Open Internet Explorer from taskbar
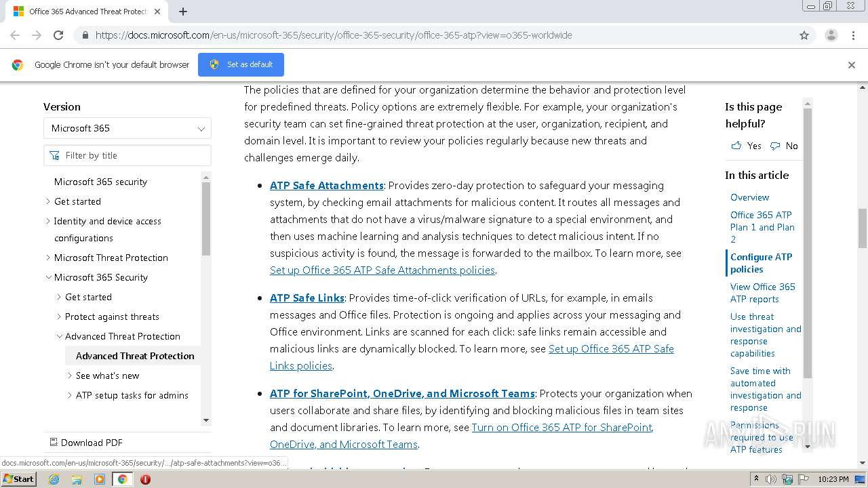Viewport: 868px width, 488px height. click(x=54, y=479)
